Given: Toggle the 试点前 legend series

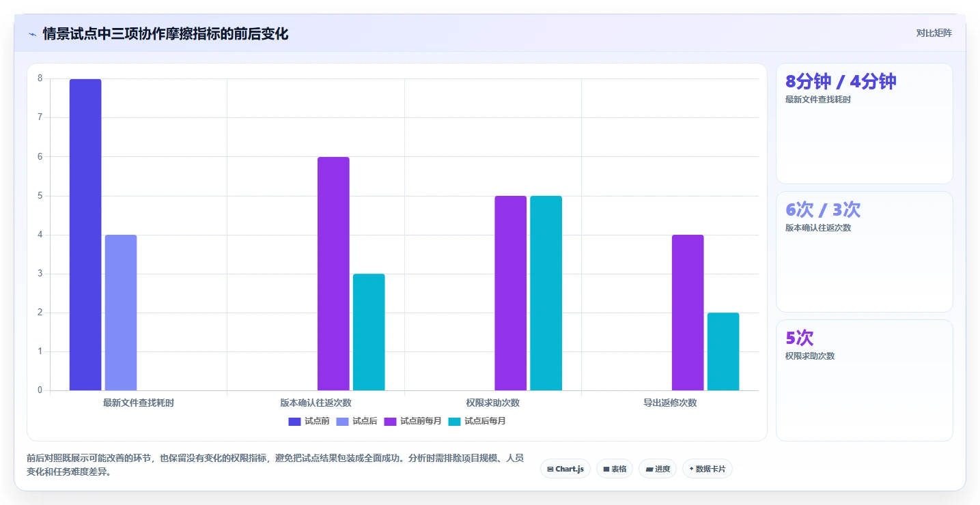Looking at the screenshot, I should coord(309,421).
